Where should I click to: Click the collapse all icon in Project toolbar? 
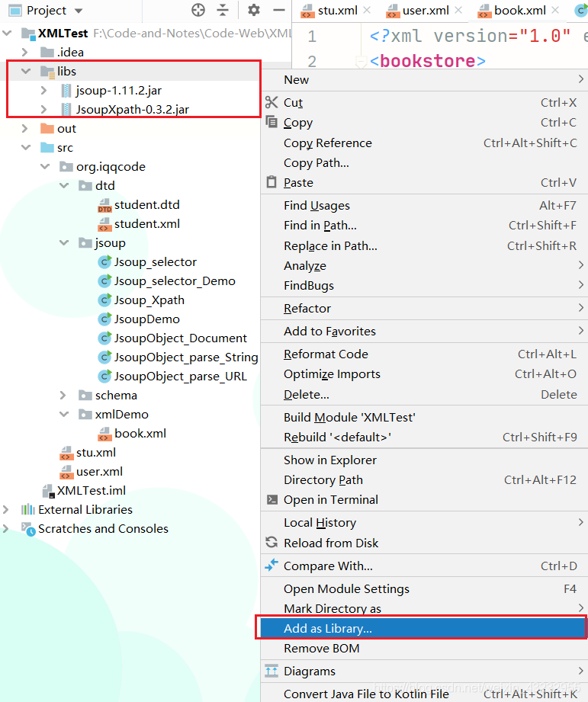[223, 10]
